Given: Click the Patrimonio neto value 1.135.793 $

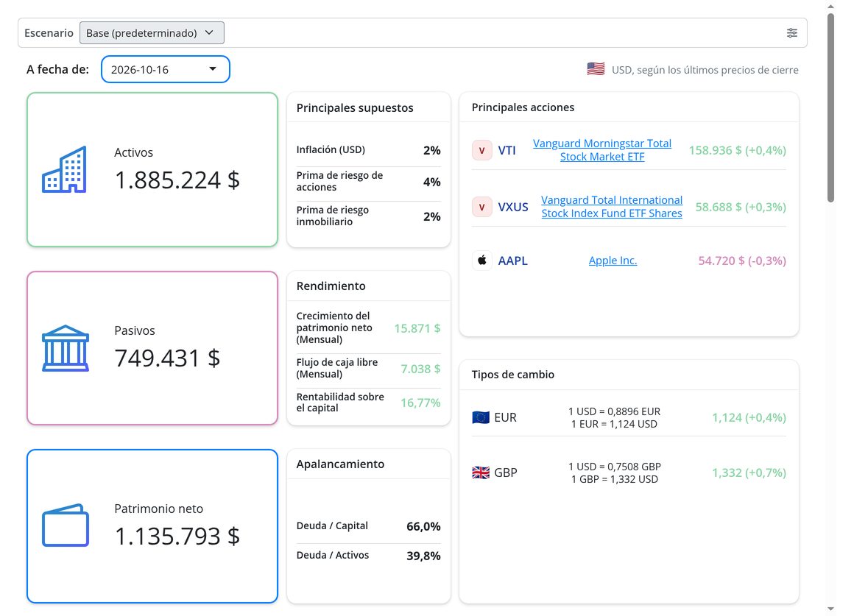Looking at the screenshot, I should 177,537.
